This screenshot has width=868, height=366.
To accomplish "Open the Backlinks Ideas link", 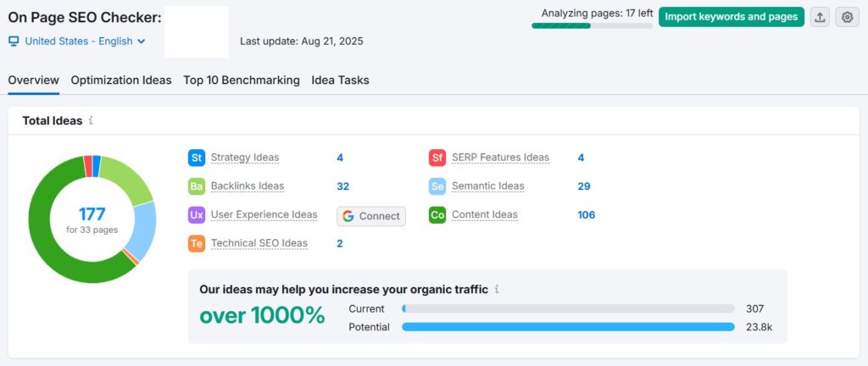I will point(248,186).
